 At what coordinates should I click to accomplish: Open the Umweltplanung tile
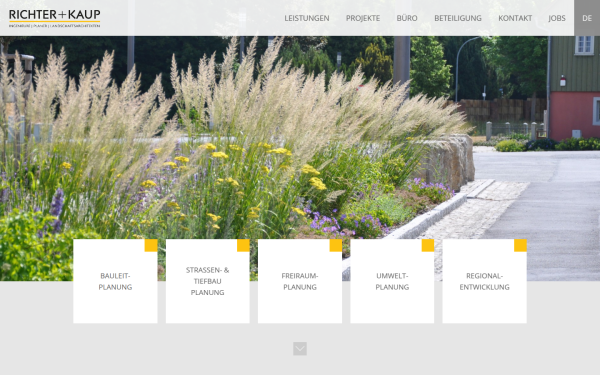392,281
